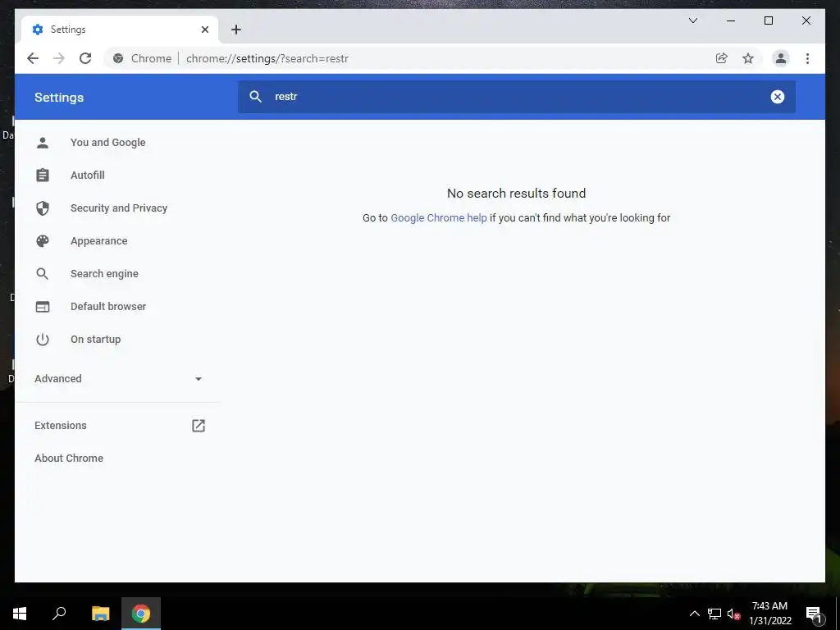The image size is (840, 630).
Task: Open the tab search chevron
Action: pos(692,21)
